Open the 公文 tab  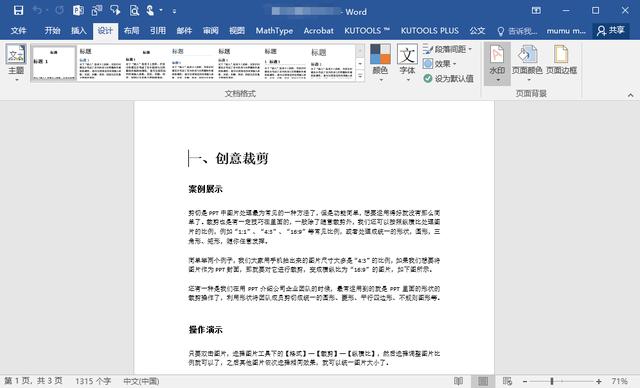(477, 31)
